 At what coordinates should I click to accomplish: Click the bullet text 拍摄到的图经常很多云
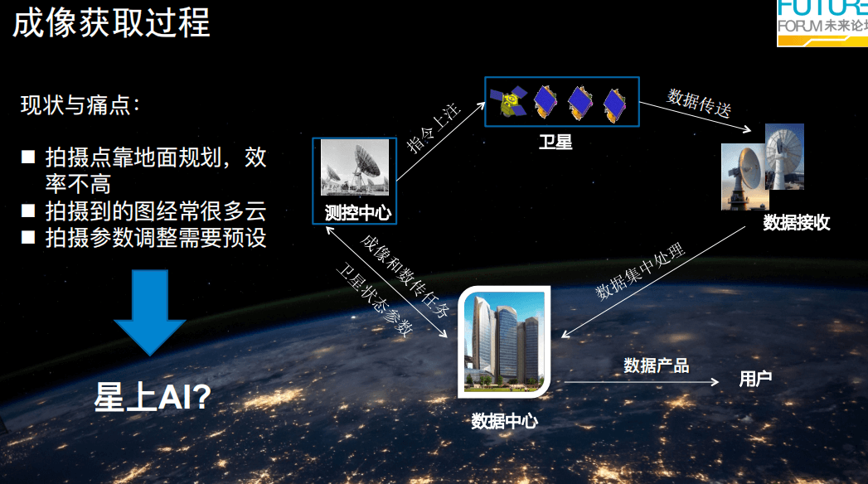(x=156, y=211)
